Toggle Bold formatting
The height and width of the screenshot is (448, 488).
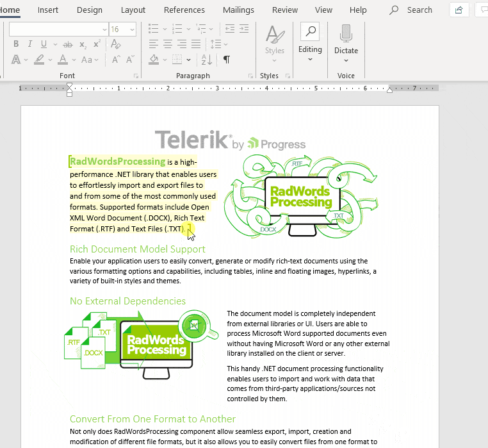pos(16,44)
